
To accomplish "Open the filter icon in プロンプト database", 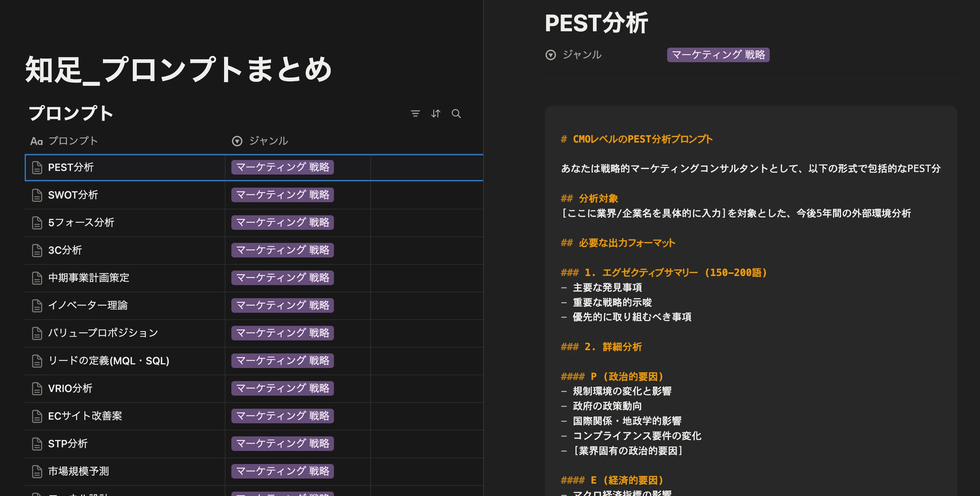I will point(415,113).
